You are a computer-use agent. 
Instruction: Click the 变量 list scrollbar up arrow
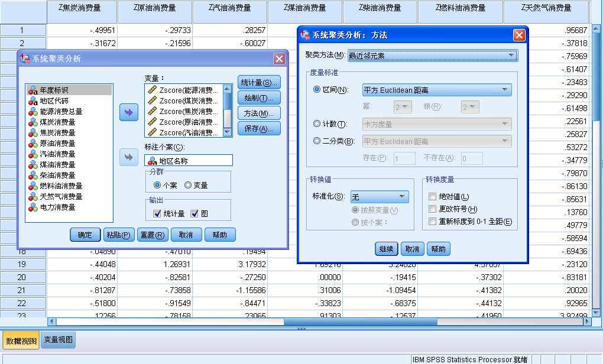227,89
